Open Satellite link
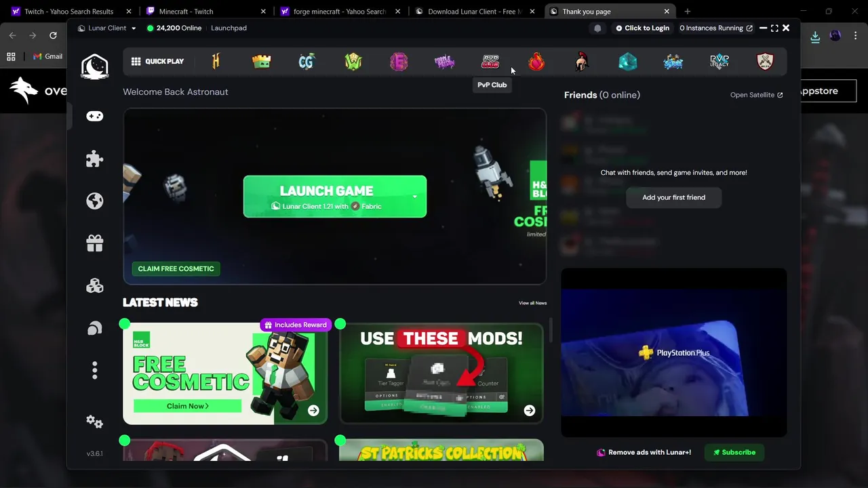868x488 pixels. point(756,95)
